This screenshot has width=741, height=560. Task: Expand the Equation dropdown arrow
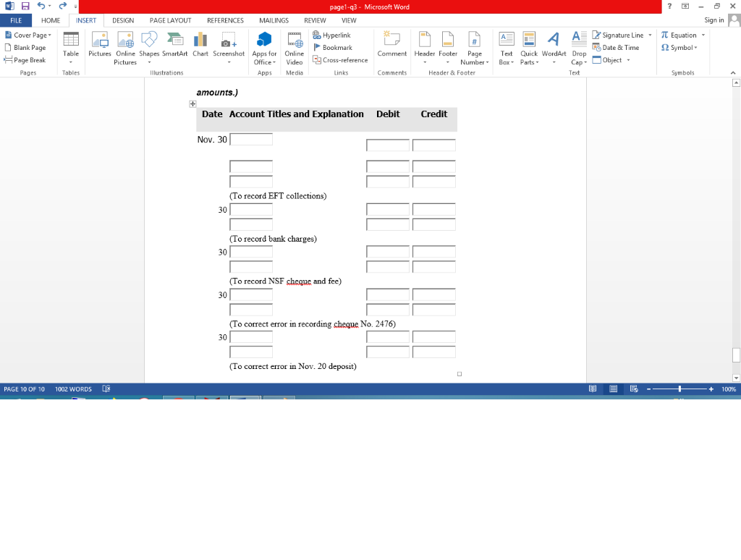[x=703, y=35]
